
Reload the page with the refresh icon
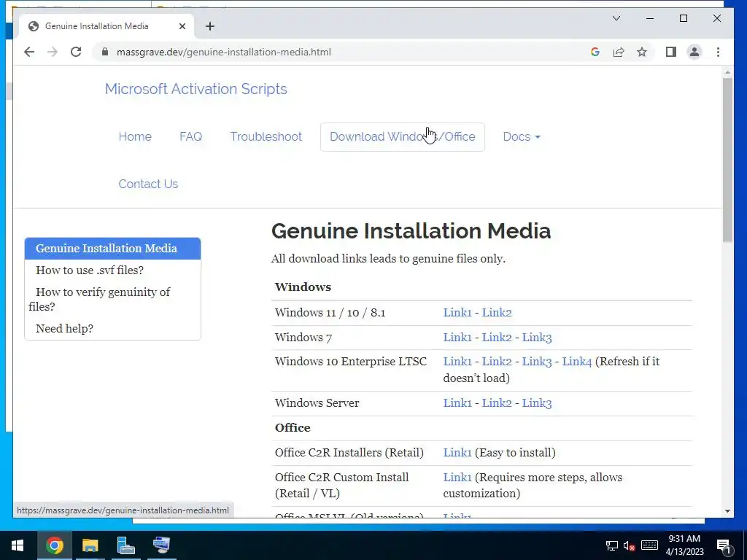pos(76,52)
